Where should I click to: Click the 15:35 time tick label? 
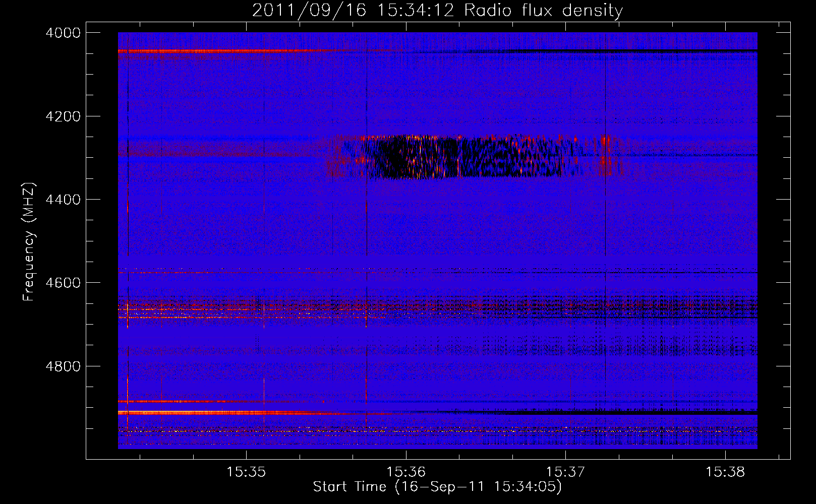point(246,472)
